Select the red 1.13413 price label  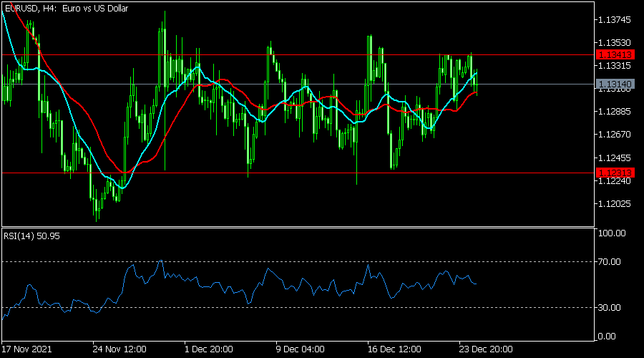tap(614, 54)
